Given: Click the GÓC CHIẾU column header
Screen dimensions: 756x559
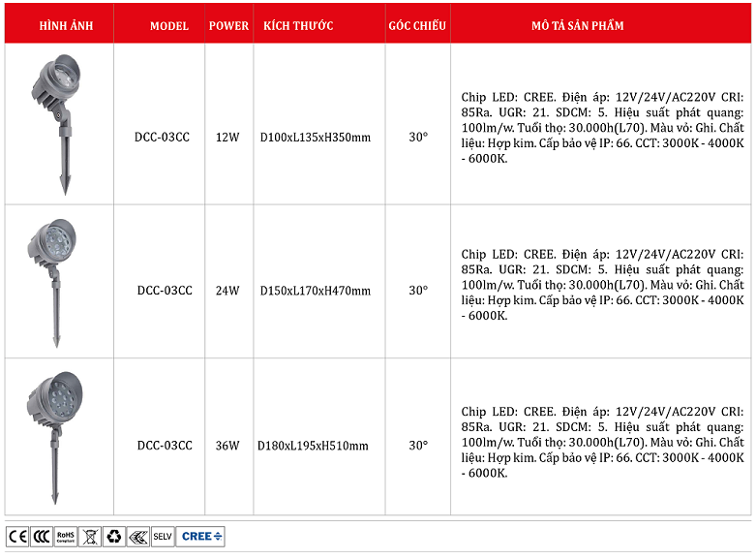Looking at the screenshot, I should click(x=417, y=25).
